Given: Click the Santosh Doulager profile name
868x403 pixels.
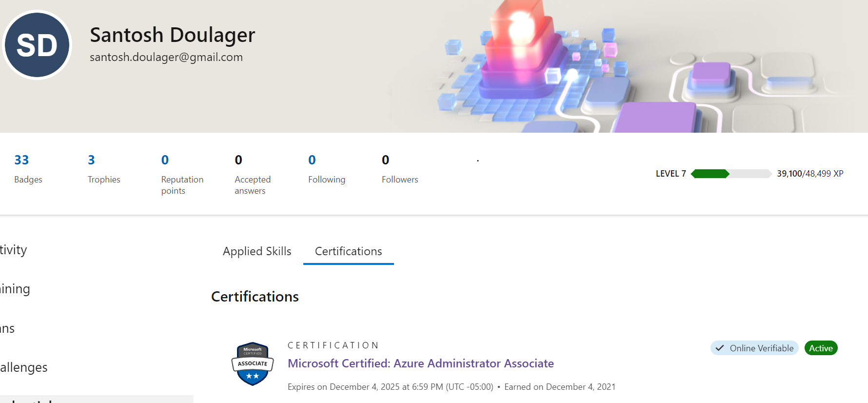Looking at the screenshot, I should (x=172, y=35).
